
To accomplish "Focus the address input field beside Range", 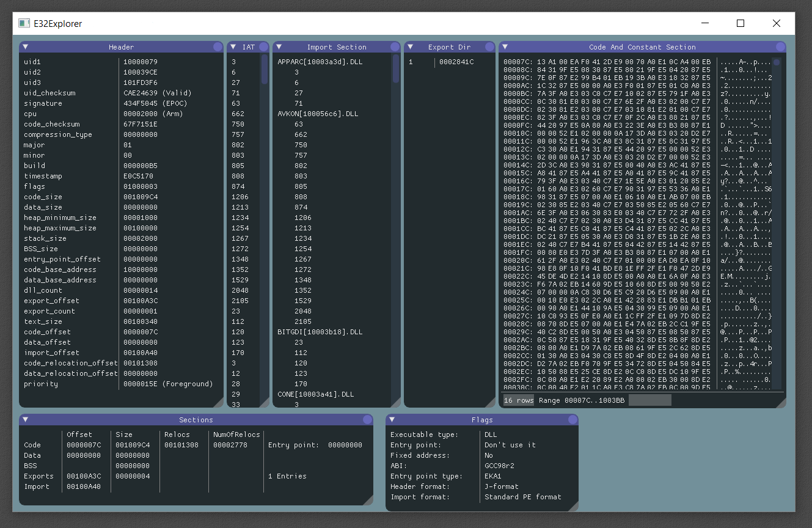I will [650, 400].
